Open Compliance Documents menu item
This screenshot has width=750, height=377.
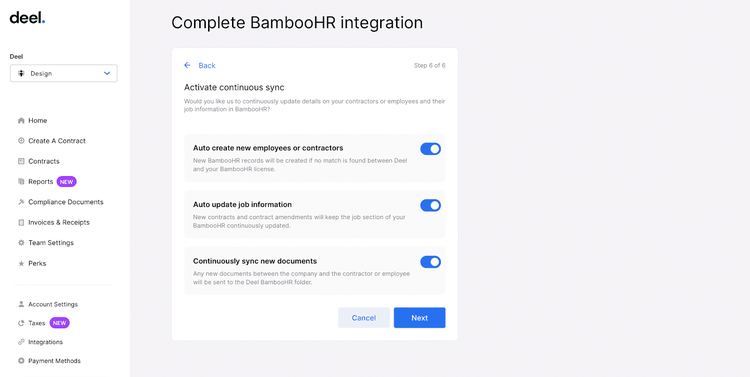(x=66, y=202)
